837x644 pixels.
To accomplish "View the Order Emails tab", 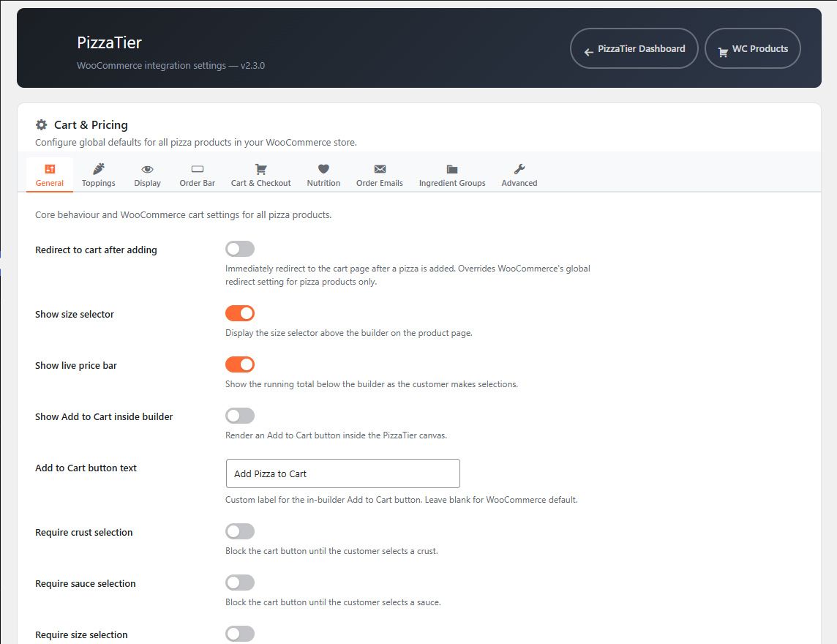I will pyautogui.click(x=380, y=175).
